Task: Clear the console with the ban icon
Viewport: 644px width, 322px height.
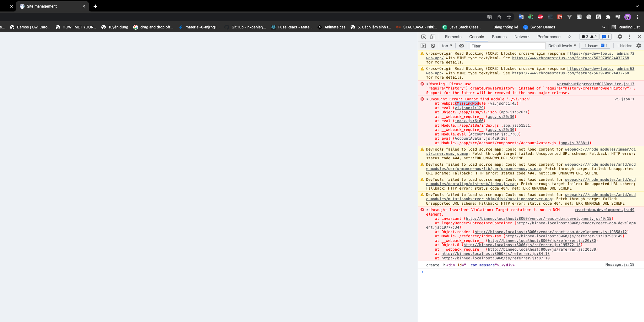Action: tap(433, 46)
